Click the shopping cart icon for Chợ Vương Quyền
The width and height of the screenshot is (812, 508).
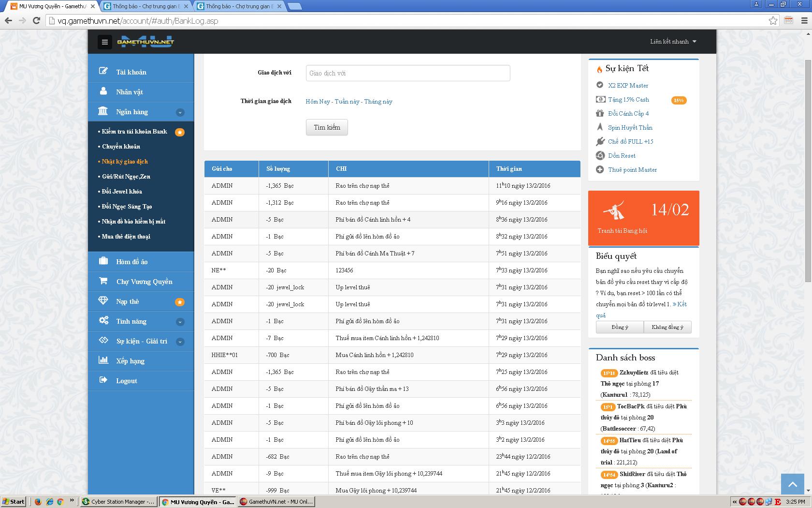(103, 281)
